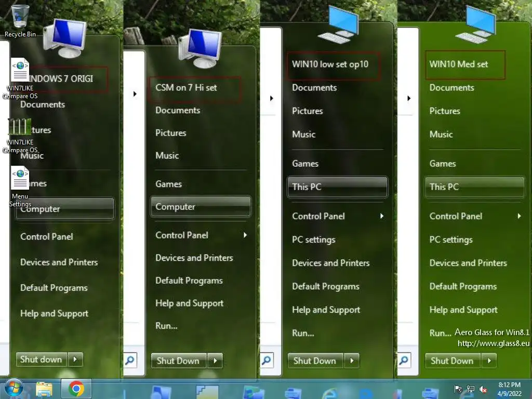Click the search magnifier in the WIN10 low set menu
This screenshot has height=399, width=532.
click(x=267, y=361)
